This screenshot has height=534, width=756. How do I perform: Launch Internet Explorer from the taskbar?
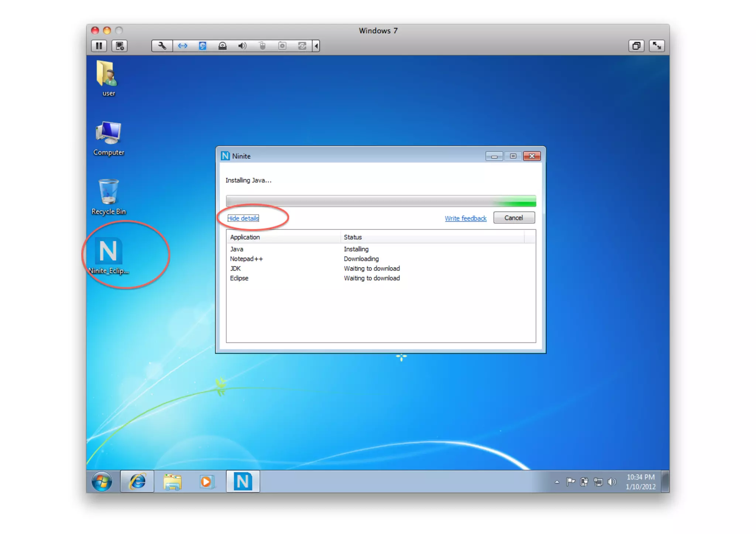pos(137,481)
